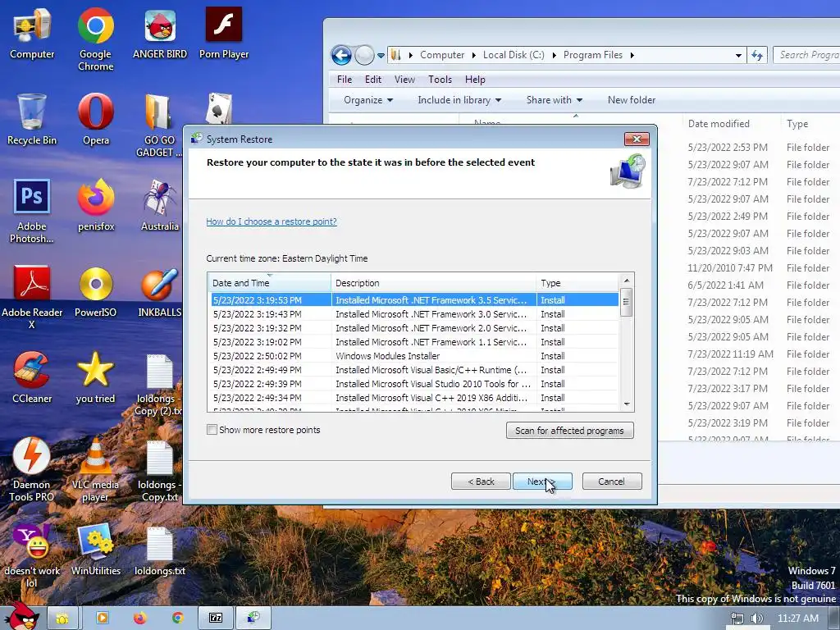The height and width of the screenshot is (630, 840).
Task: Open the Computer desktop icon
Action: click(32, 33)
